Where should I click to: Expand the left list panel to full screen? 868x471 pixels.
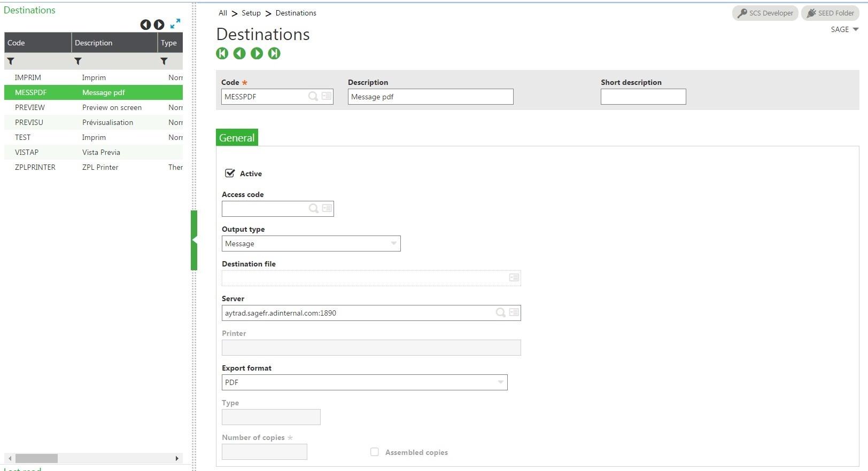175,24
